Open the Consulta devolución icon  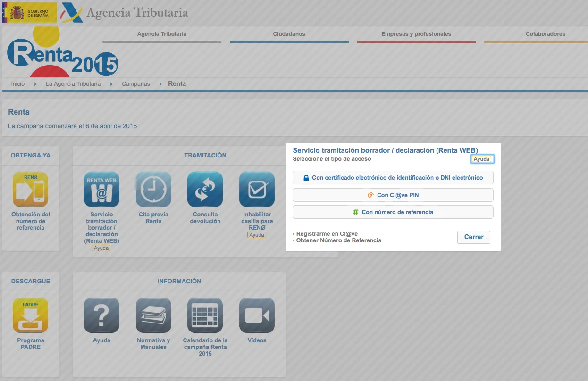(205, 189)
